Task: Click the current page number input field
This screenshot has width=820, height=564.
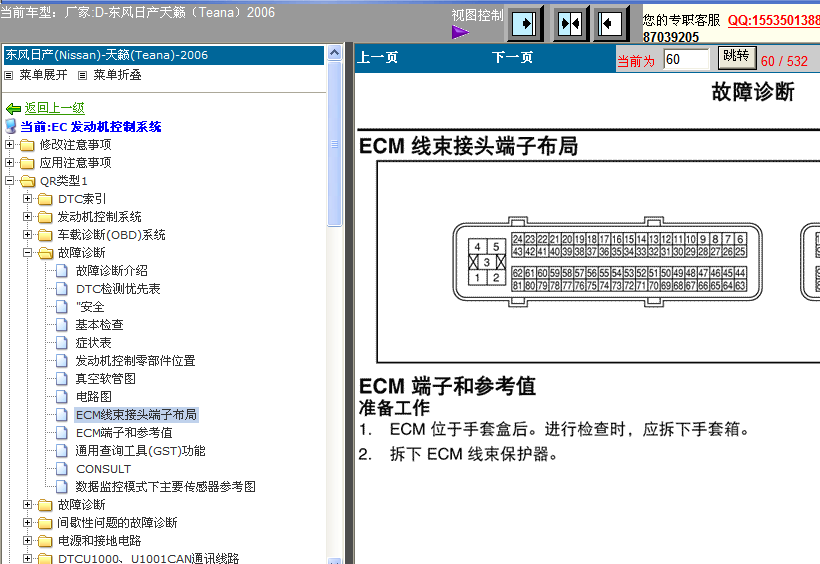Action: pos(686,59)
